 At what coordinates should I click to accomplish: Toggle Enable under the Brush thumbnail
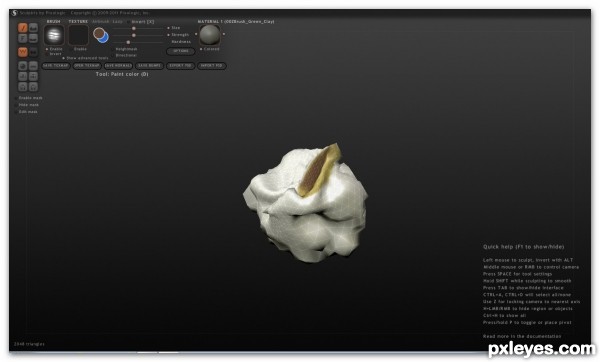point(54,49)
